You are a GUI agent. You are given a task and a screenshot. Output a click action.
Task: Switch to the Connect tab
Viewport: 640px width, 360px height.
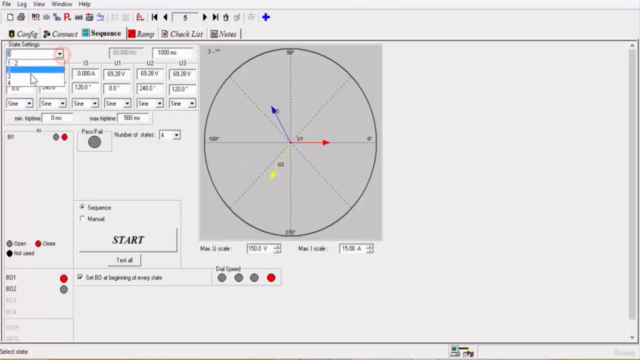point(60,34)
